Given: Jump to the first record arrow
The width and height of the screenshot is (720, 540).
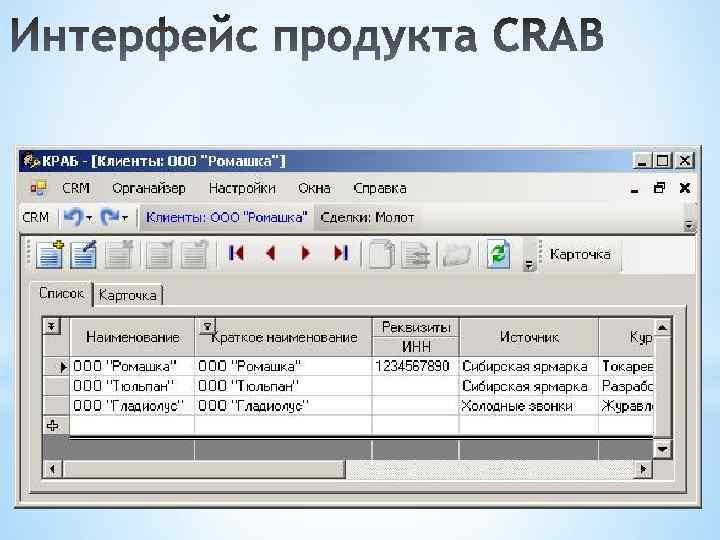Looking at the screenshot, I should 236,253.
